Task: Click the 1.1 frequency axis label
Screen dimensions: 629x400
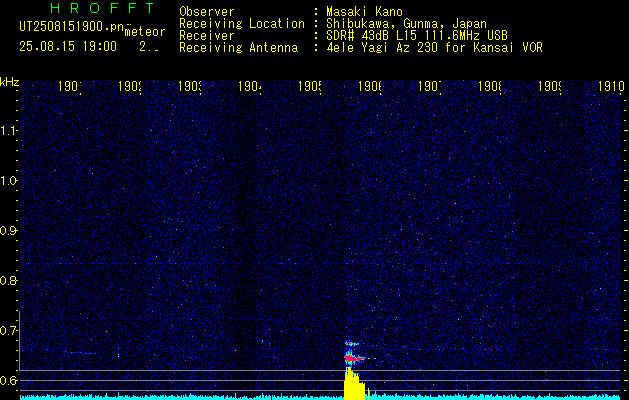Action: 9,131
